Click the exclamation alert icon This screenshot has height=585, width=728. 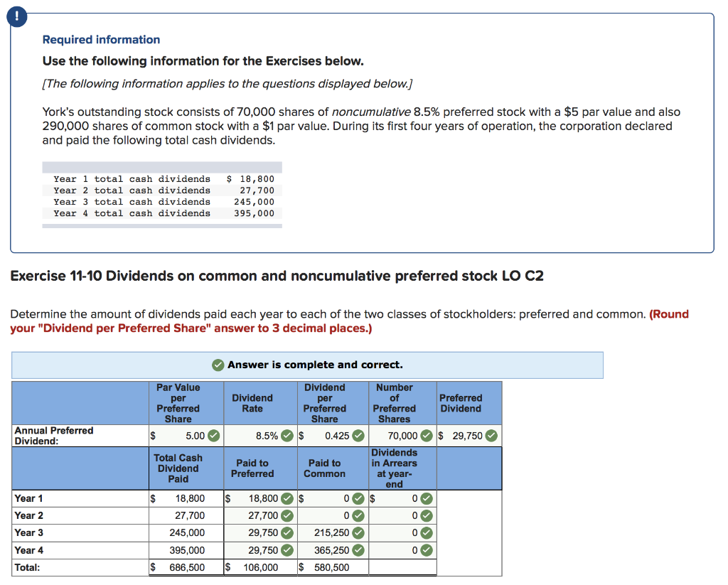[x=17, y=17]
